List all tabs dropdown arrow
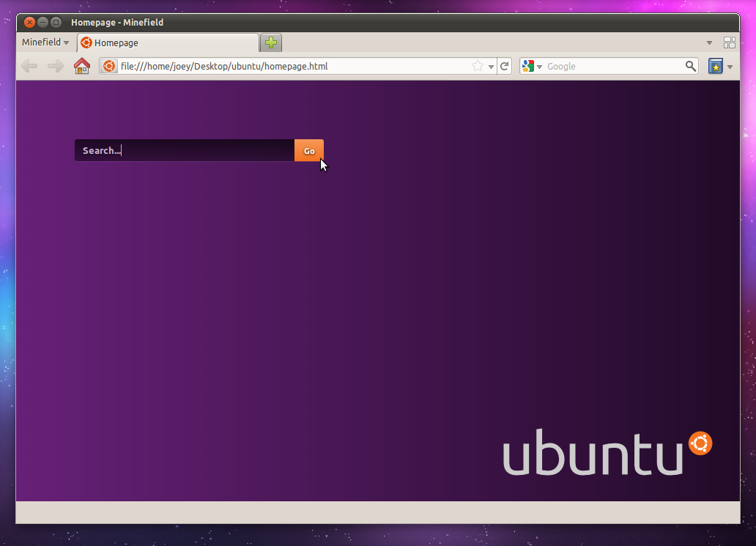Screen dimensions: 756x546 point(709,43)
